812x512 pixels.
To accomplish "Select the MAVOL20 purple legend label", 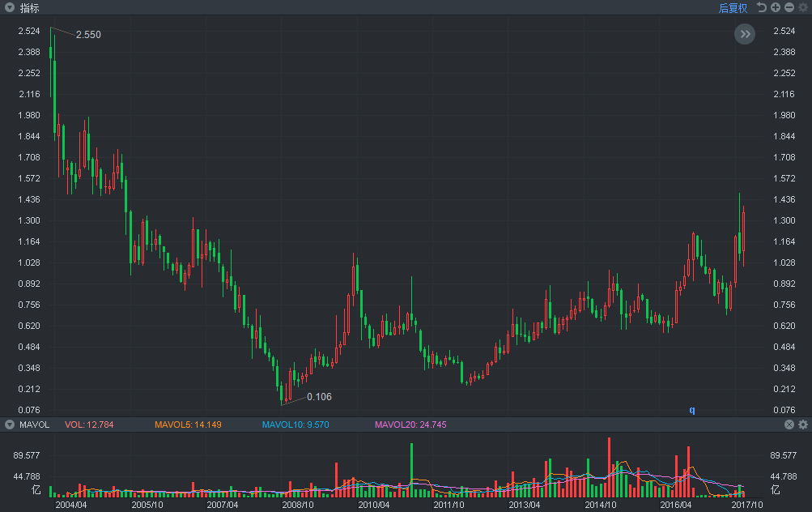I will (410, 425).
